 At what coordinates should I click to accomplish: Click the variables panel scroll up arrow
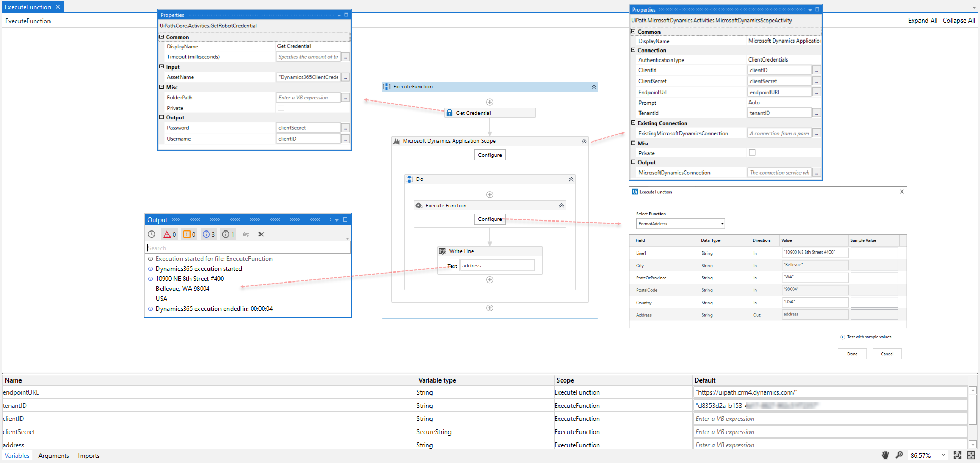click(x=973, y=390)
